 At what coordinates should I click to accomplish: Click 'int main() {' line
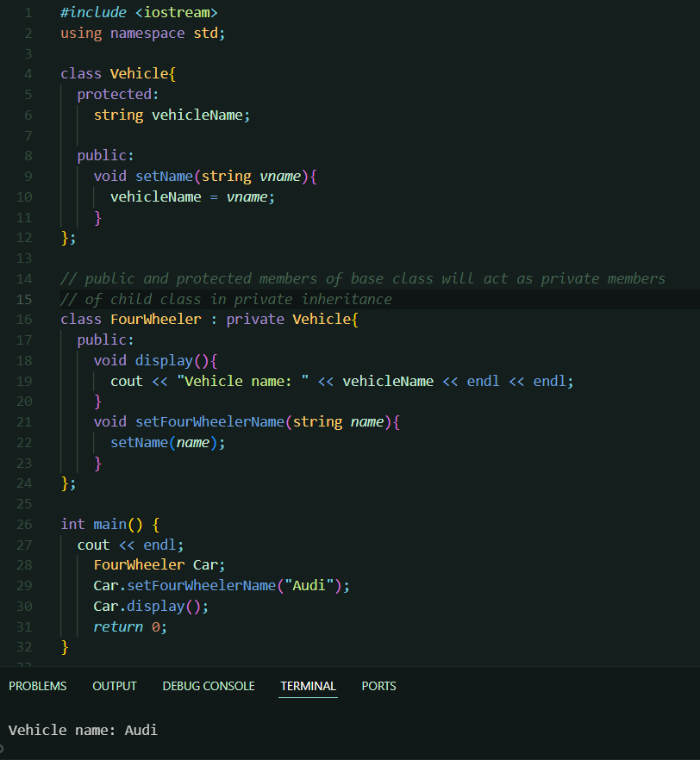[109, 525]
